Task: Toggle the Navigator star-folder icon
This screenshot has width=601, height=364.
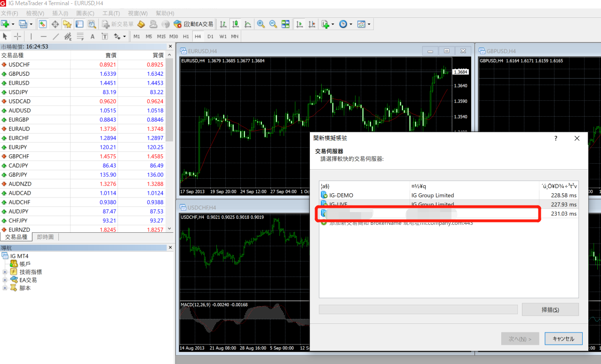Action: pyautogui.click(x=67, y=24)
